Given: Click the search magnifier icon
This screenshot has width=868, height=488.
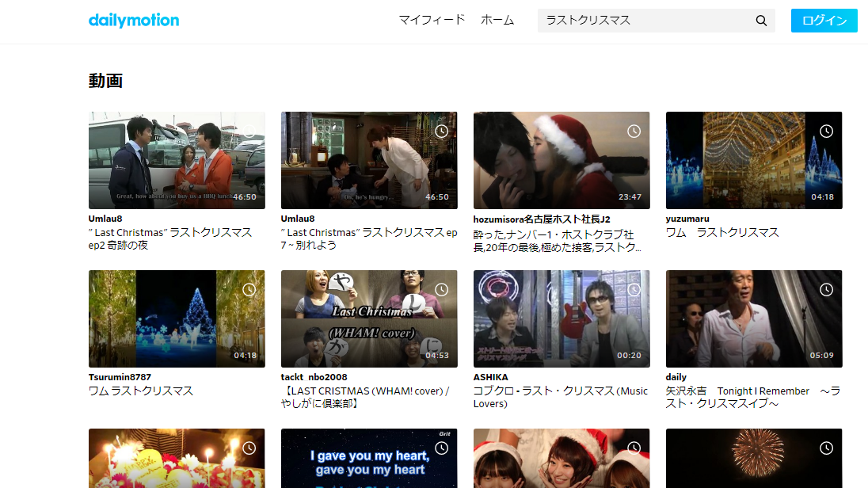Looking at the screenshot, I should 761,21.
